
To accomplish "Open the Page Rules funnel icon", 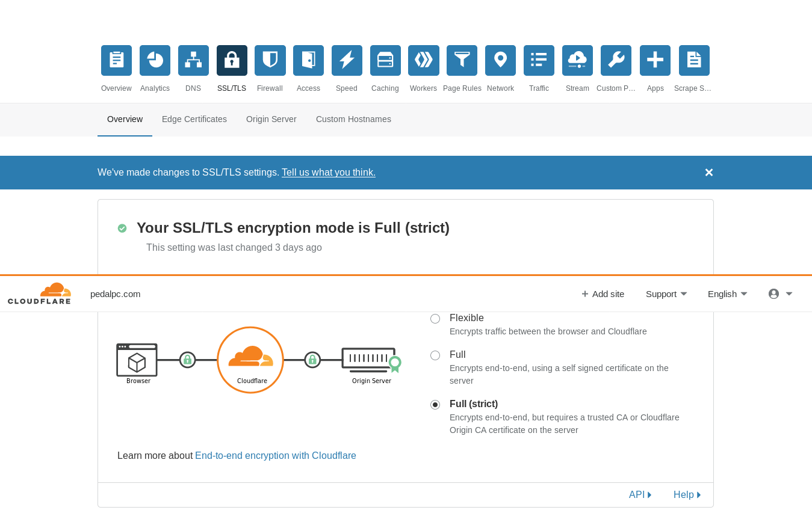I will pyautogui.click(x=462, y=60).
